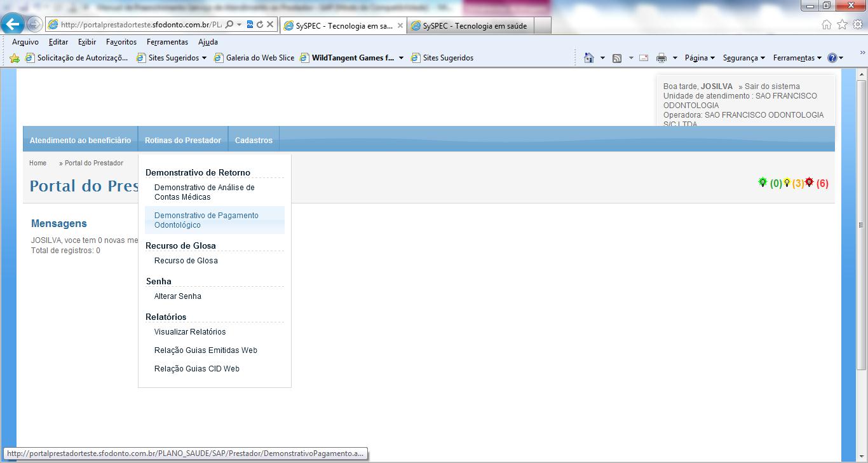This screenshot has height=463, width=868.
Task: Click the Read Mail envelope icon
Action: [x=644, y=58]
